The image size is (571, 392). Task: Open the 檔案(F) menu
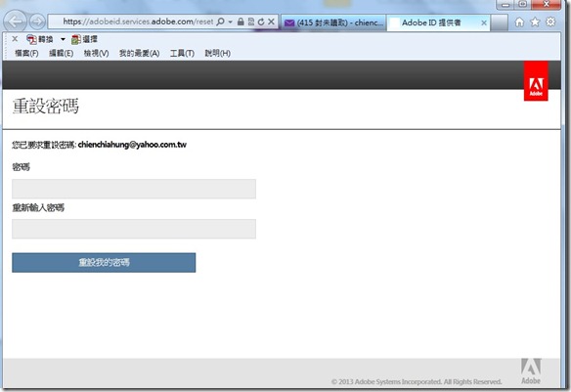tap(26, 54)
